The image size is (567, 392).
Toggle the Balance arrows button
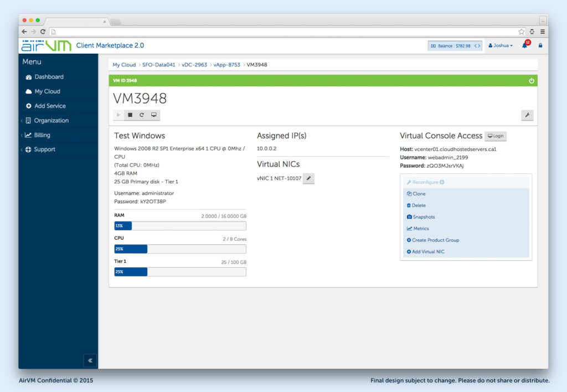(477, 46)
